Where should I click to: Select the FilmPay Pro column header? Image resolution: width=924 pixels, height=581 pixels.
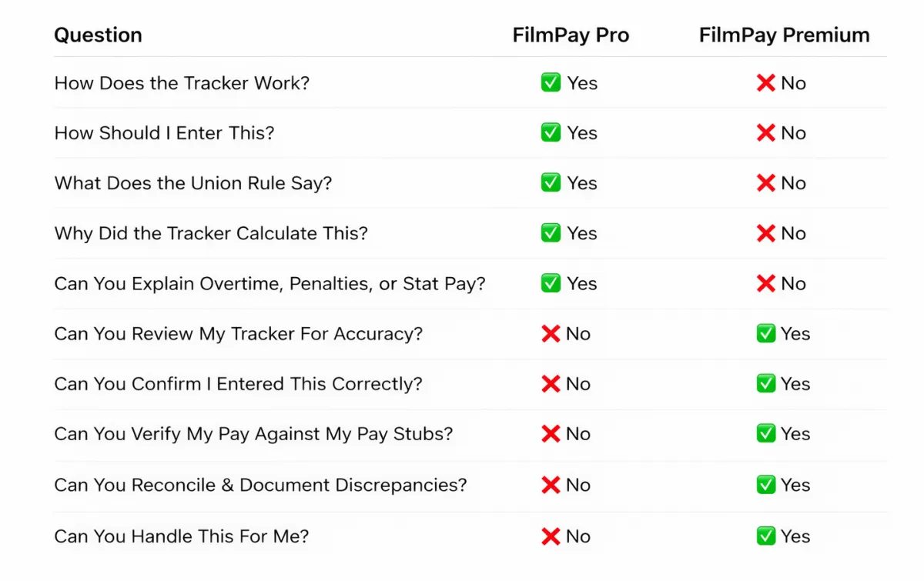(x=571, y=35)
